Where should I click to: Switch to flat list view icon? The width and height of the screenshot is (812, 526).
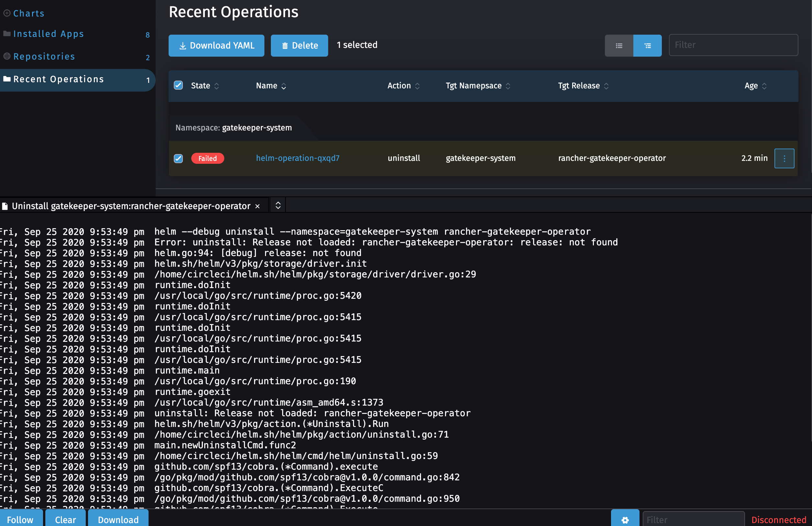(619, 45)
